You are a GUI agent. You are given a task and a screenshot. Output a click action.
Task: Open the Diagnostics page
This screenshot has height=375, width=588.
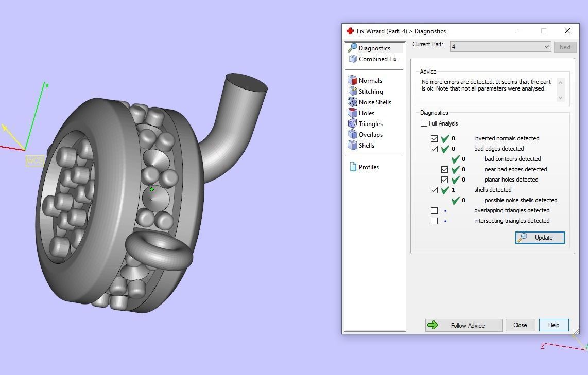(x=375, y=48)
